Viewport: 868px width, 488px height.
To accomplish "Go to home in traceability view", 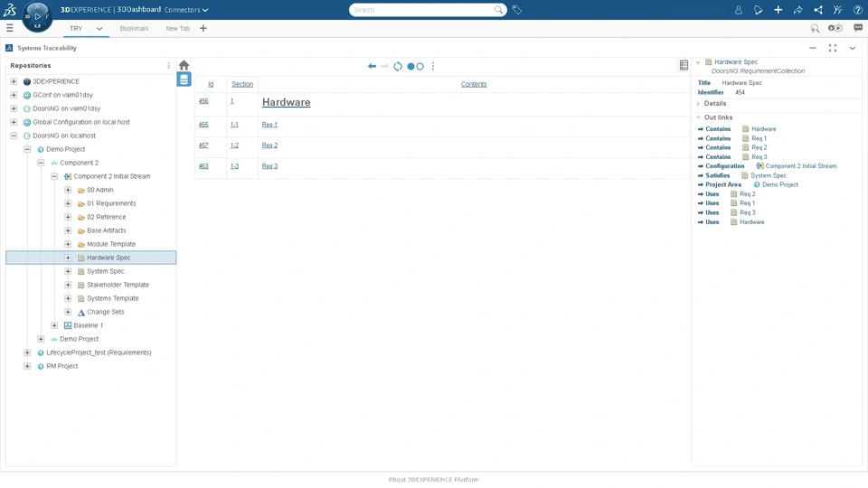I will tap(184, 65).
